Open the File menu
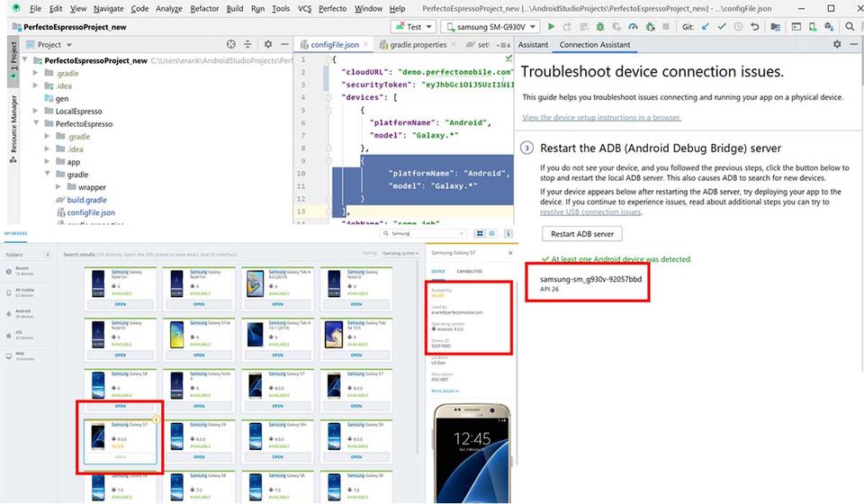The height and width of the screenshot is (504, 864). point(35,8)
